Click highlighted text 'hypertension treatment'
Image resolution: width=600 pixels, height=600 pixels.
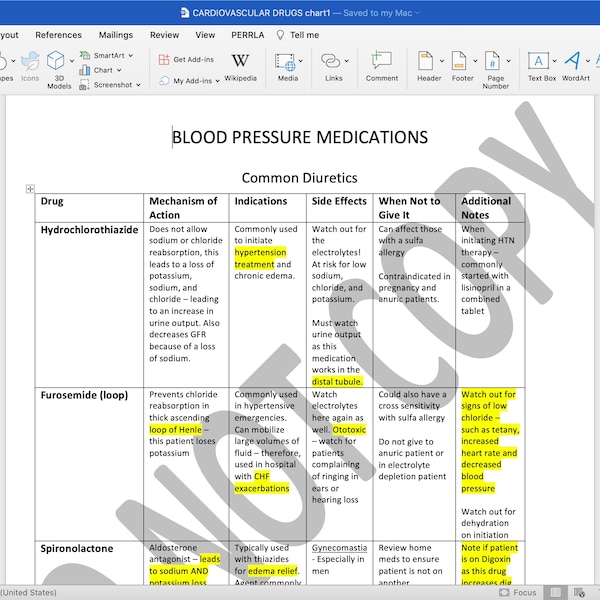(261, 258)
